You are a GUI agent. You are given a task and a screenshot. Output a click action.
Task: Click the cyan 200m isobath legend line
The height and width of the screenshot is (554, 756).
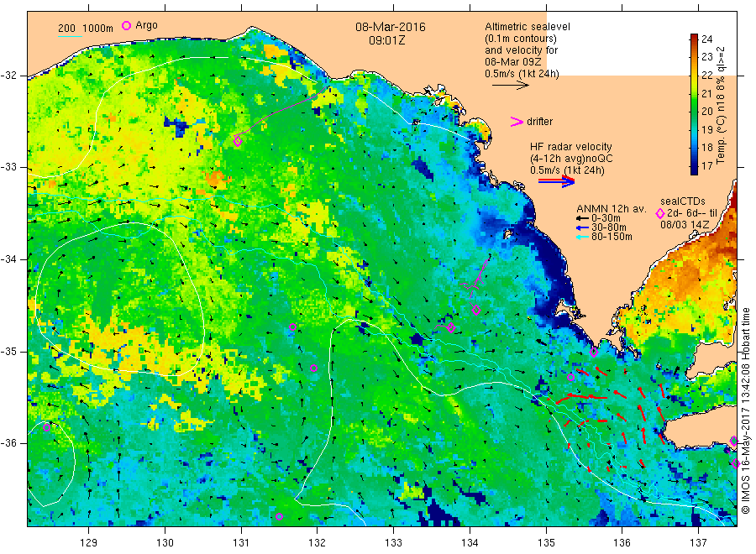[70, 35]
